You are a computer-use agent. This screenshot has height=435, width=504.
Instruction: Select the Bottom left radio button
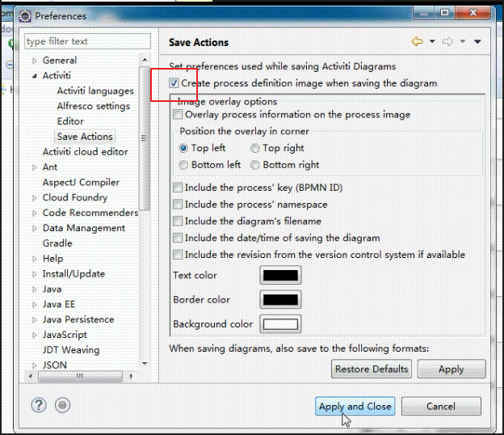(183, 165)
